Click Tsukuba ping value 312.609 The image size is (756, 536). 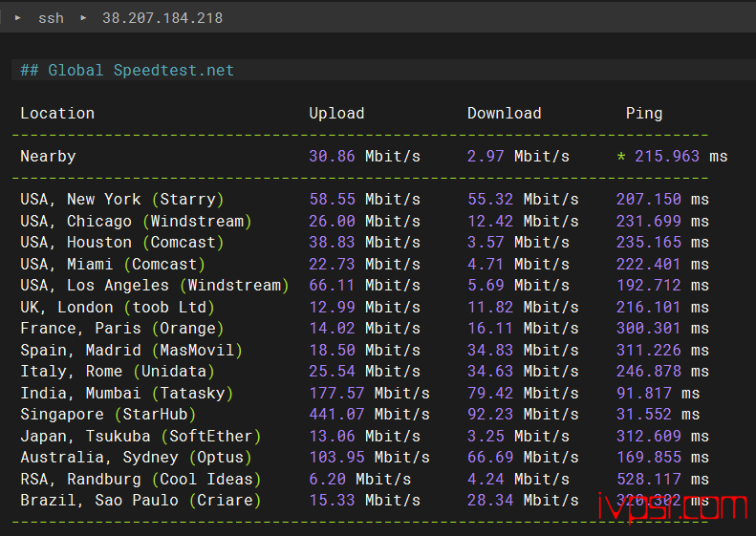(x=649, y=437)
